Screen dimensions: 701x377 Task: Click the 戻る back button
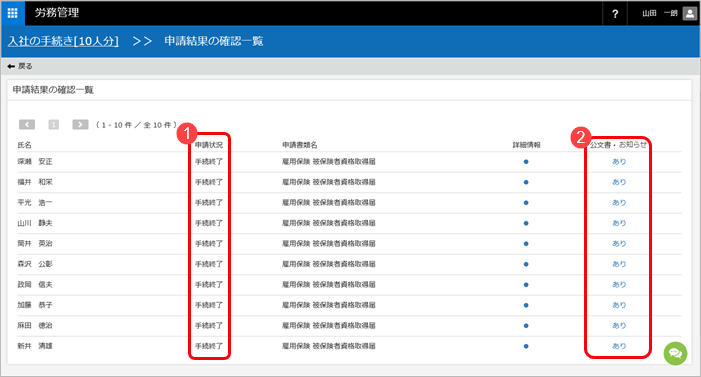coord(20,66)
